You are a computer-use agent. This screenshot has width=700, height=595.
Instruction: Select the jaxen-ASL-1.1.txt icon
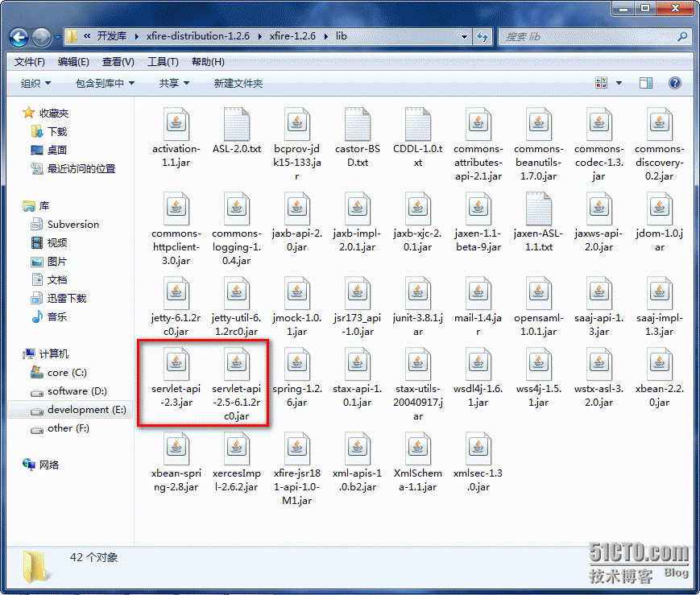tap(539, 209)
